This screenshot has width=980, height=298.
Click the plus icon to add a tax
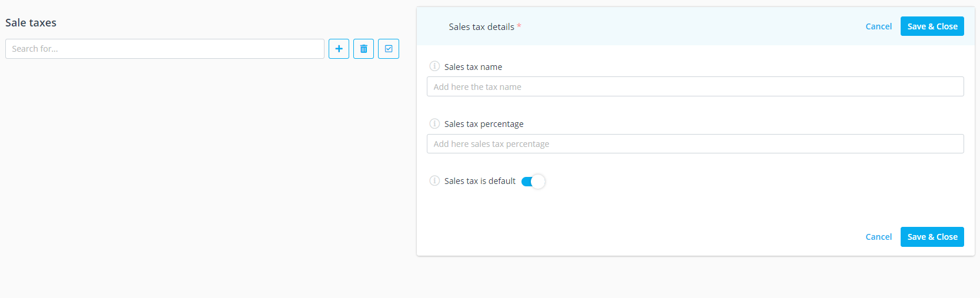tap(339, 49)
